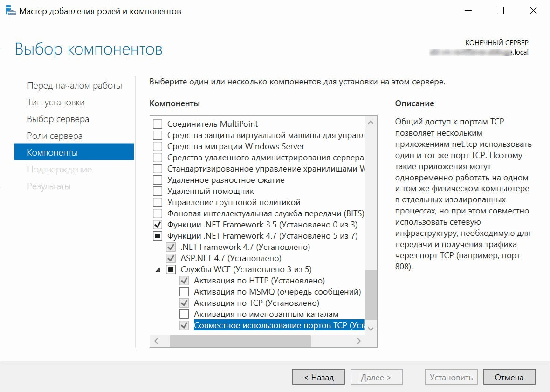
Task: Click the Отмена button
Action: click(x=509, y=377)
